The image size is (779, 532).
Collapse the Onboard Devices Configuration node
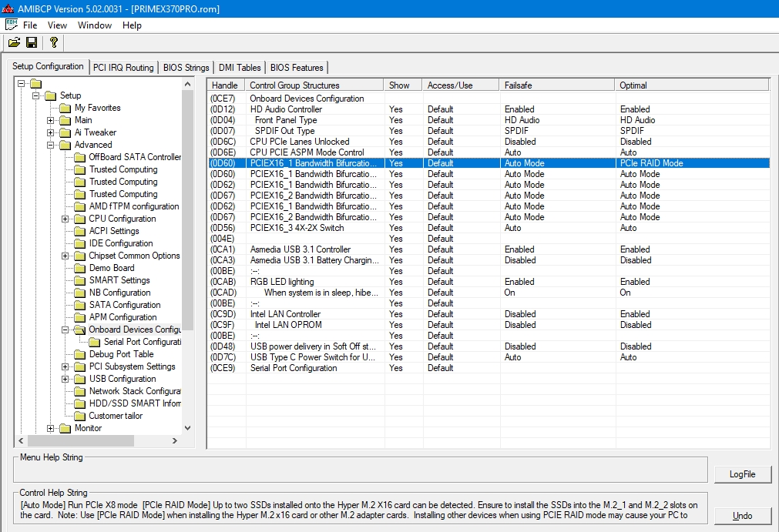point(65,330)
